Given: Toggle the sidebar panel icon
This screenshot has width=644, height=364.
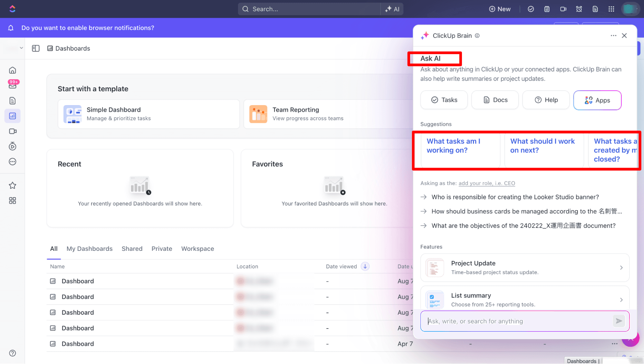Looking at the screenshot, I should click(36, 48).
